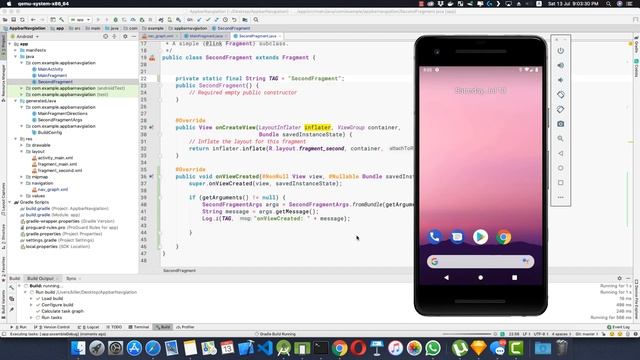Image resolution: width=640 pixels, height=360 pixels.
Task: Raise the emulator volume with volume-up icon
Action: [x=560, y=65]
